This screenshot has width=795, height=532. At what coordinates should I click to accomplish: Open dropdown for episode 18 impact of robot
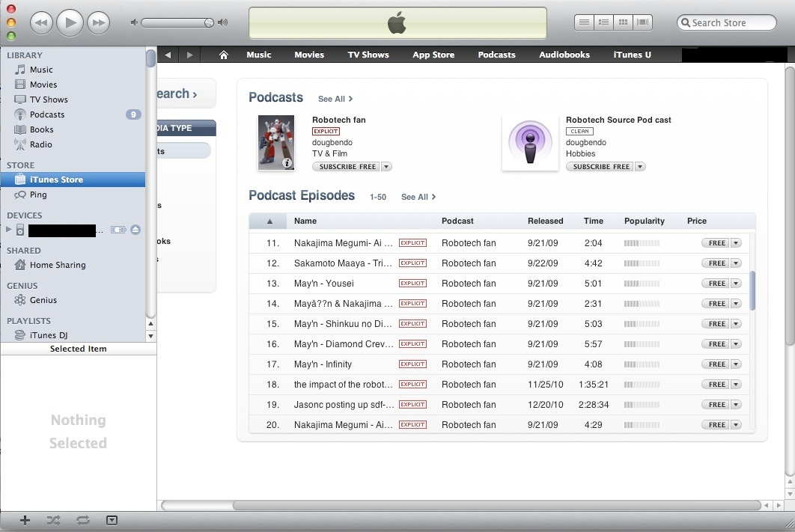(736, 385)
